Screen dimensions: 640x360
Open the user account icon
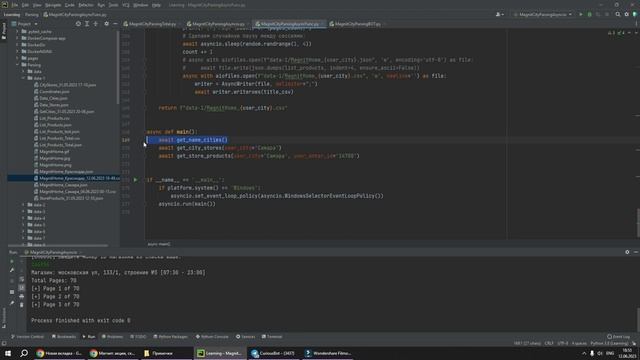point(499,14)
